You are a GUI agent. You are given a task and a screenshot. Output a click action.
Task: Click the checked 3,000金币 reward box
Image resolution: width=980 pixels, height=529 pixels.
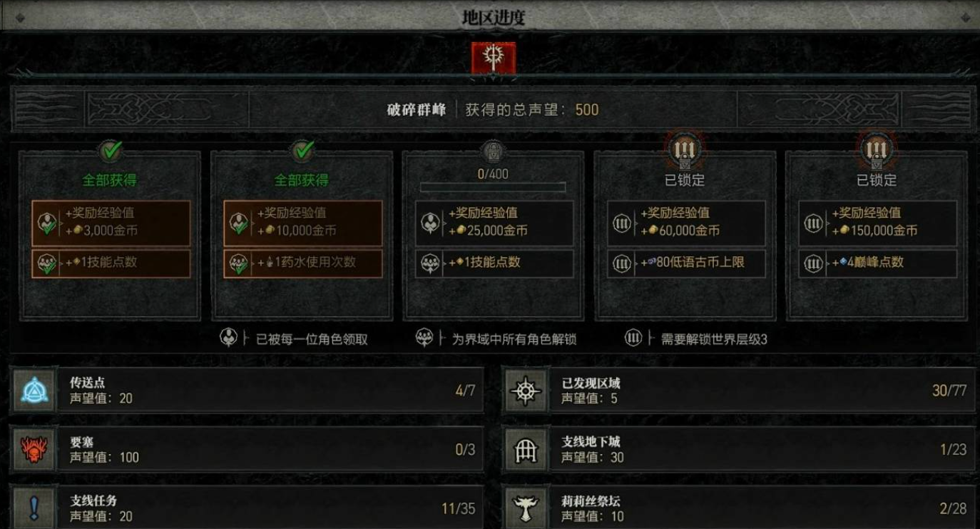point(111,223)
